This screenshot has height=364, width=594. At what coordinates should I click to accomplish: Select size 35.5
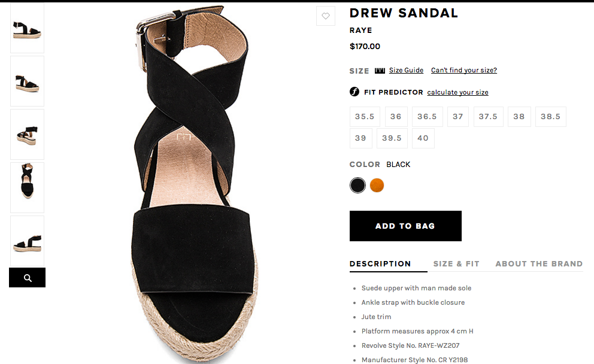(x=365, y=117)
